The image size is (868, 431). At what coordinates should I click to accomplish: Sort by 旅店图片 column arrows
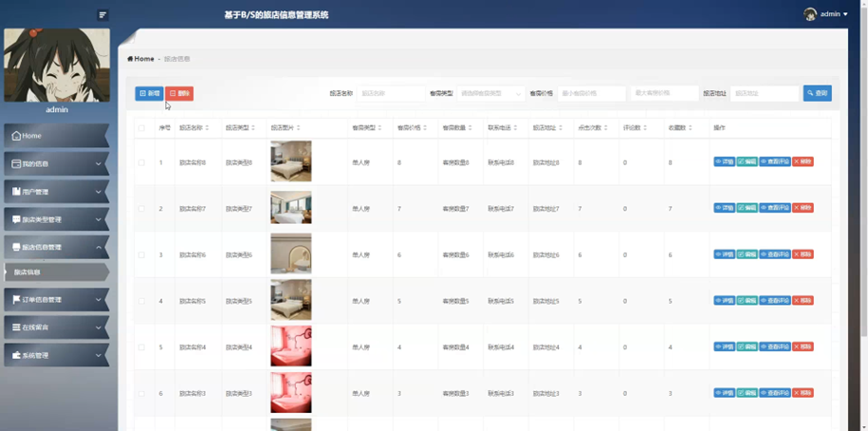pyautogui.click(x=299, y=128)
